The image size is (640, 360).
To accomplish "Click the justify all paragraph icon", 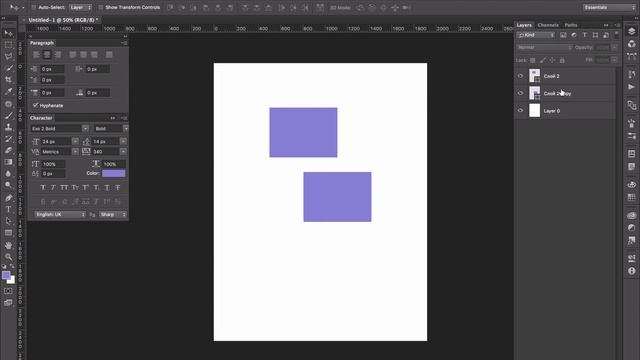I will tap(109, 55).
